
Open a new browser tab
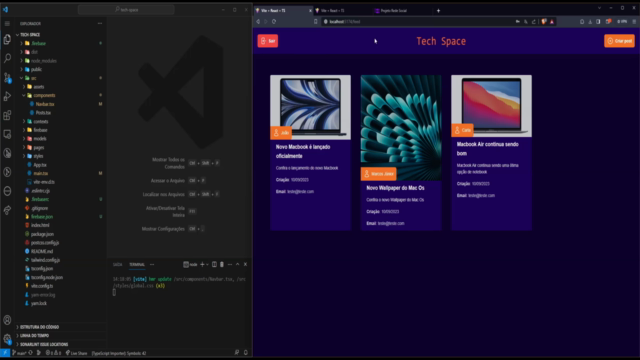pyautogui.click(x=438, y=11)
